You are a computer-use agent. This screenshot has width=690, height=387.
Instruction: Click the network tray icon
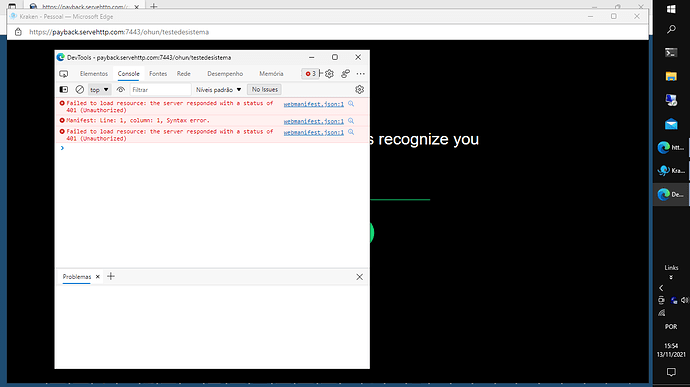click(x=661, y=313)
